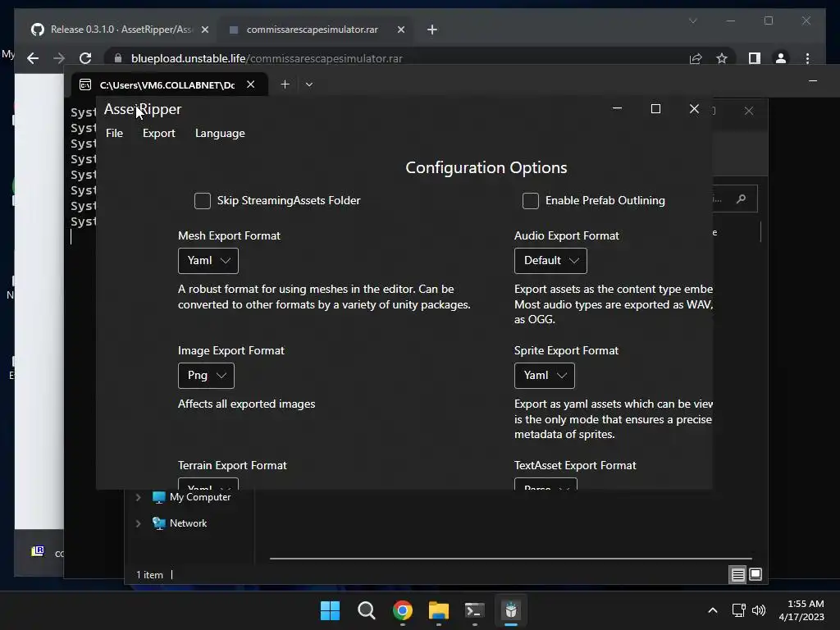Open Terrain Export Format dropdown
840x630 pixels.
coord(208,484)
